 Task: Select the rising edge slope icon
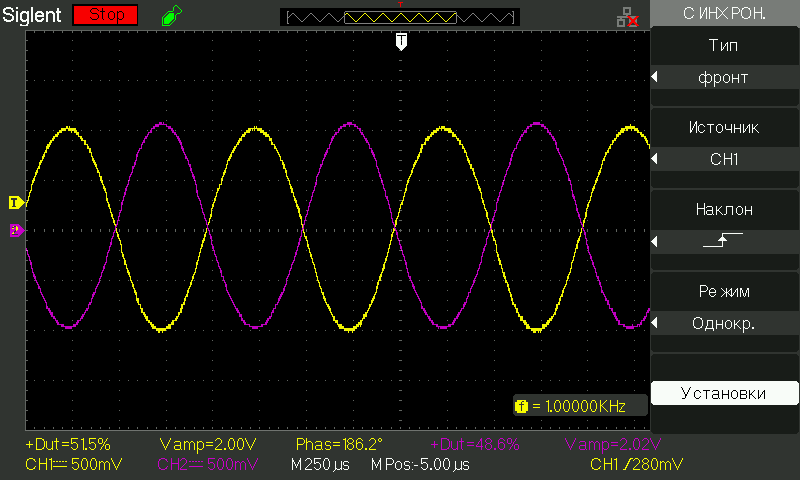coord(723,240)
